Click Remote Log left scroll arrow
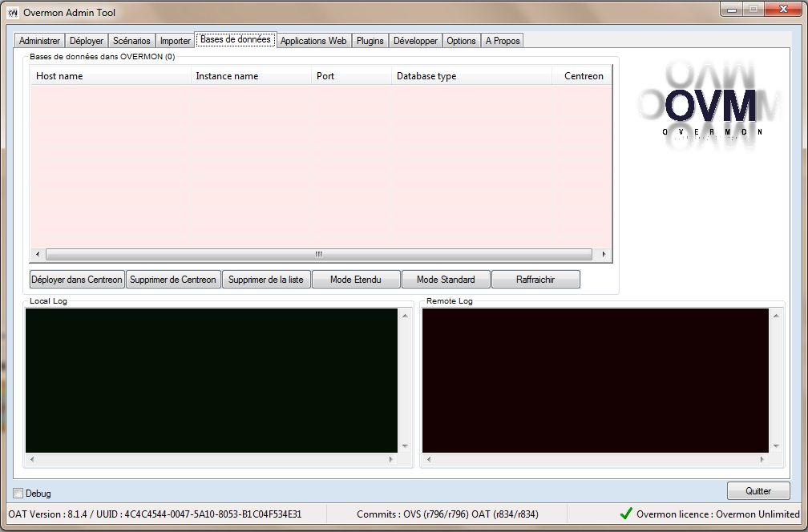The width and height of the screenshot is (808, 532). (x=429, y=459)
